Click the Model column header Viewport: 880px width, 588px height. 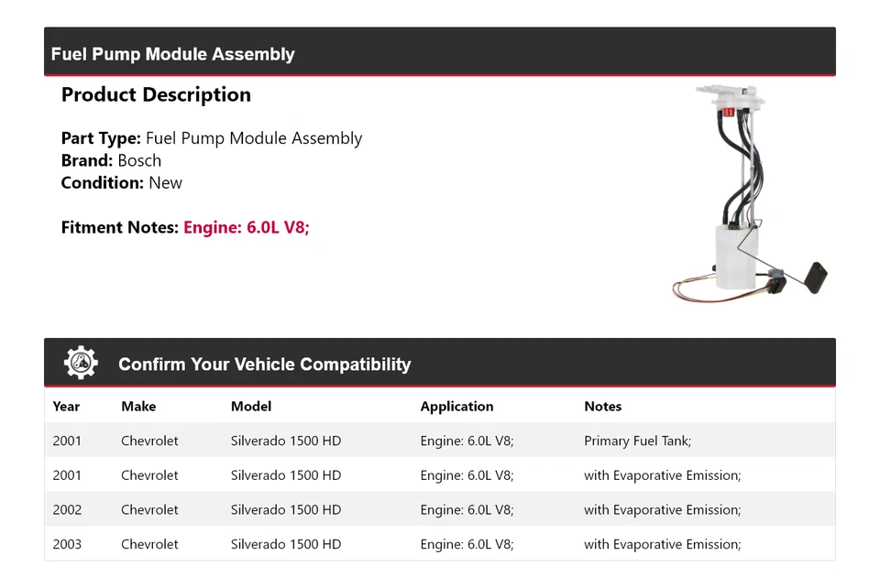point(251,407)
